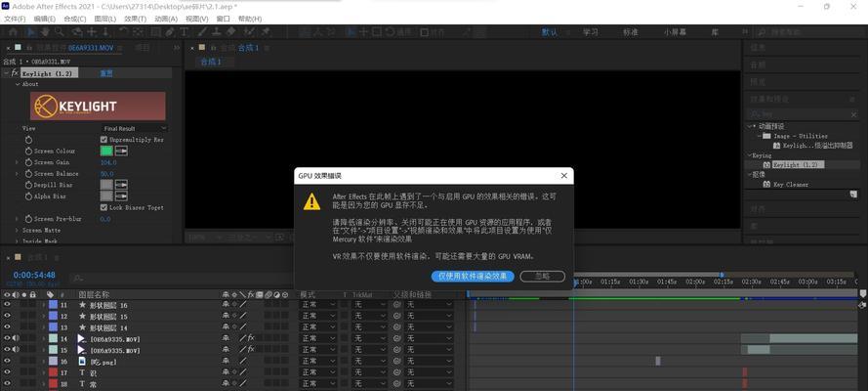Click 仅使用软件渲染效果 button

(x=473, y=276)
